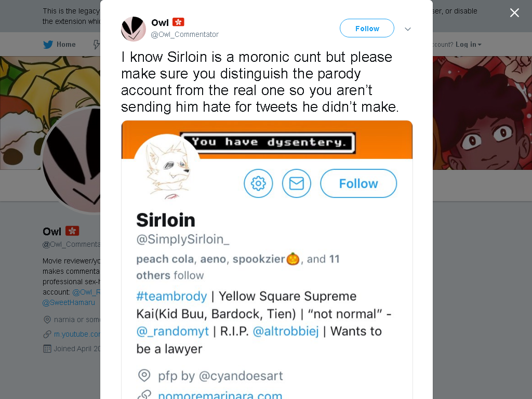The height and width of the screenshot is (399, 532).
Task: Click Owl's avatar in the tweet header
Action: 134,29
